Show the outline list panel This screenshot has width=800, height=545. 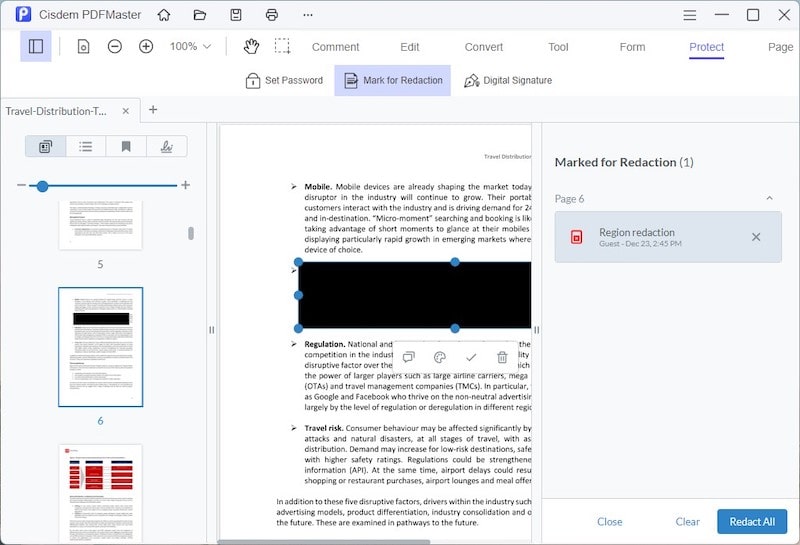[86, 147]
